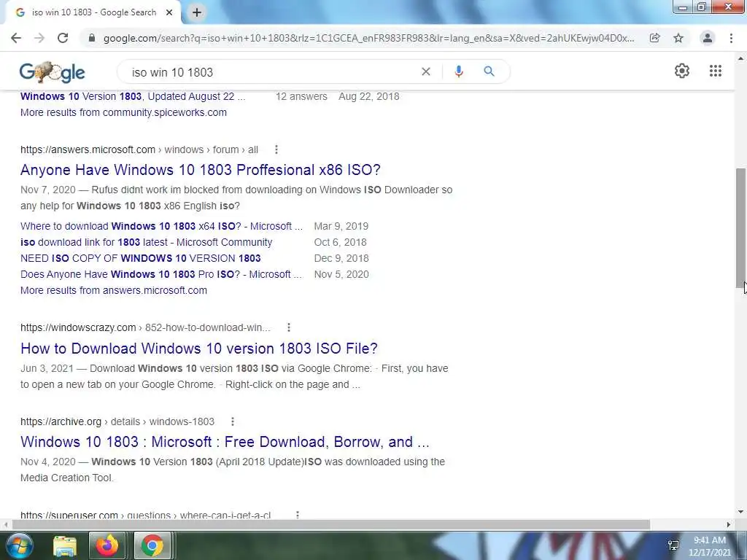747x560 pixels.
Task: Launch Firefox from taskbar
Action: tap(107, 545)
